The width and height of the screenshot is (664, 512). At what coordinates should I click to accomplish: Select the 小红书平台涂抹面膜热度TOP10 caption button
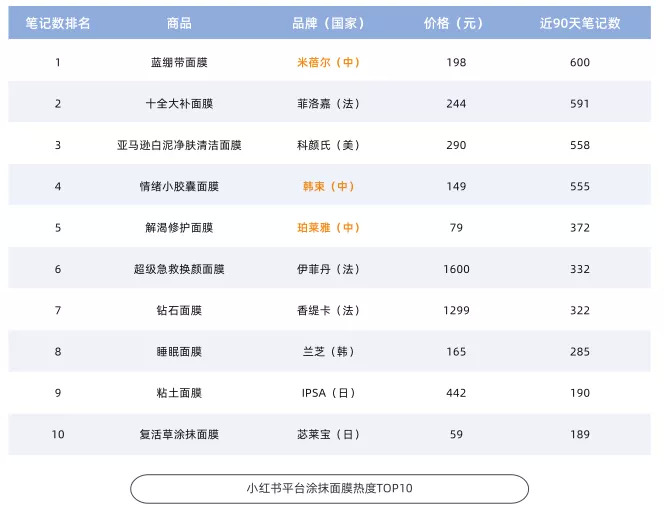(329, 489)
